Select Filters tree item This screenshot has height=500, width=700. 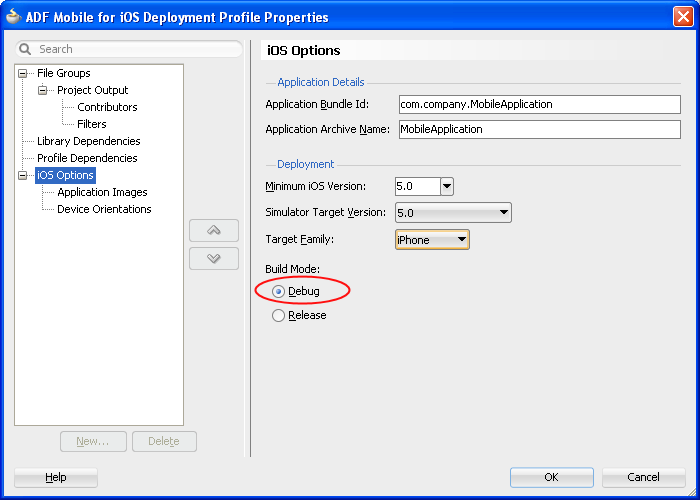point(92,124)
